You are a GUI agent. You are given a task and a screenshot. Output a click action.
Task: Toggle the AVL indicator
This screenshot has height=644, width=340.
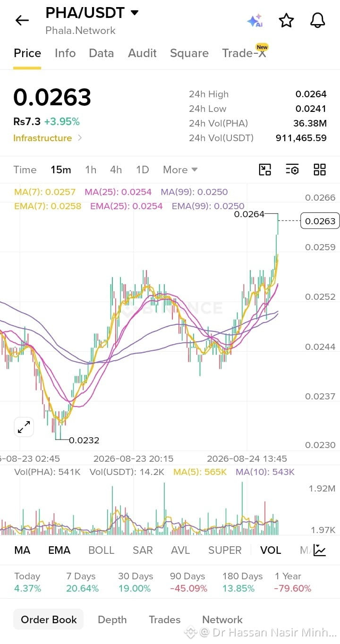[180, 550]
